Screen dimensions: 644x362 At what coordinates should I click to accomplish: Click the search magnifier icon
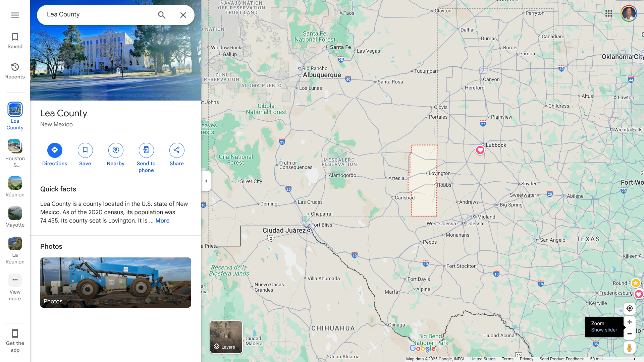click(x=162, y=15)
